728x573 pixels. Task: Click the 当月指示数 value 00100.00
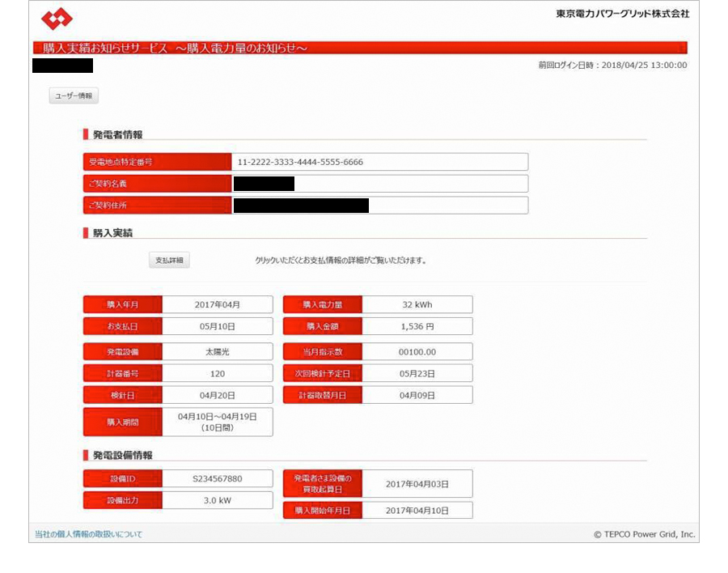[x=417, y=352]
